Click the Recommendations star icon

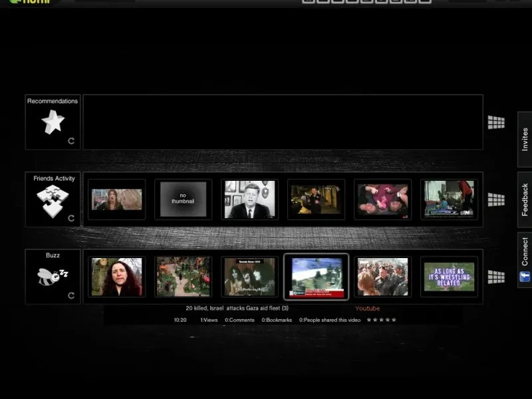53,122
